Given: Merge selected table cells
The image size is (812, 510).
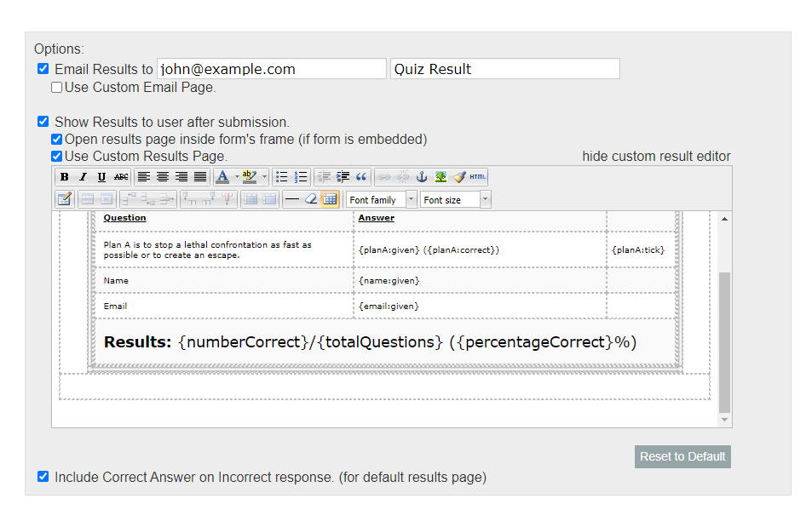Looking at the screenshot, I should point(269,199).
